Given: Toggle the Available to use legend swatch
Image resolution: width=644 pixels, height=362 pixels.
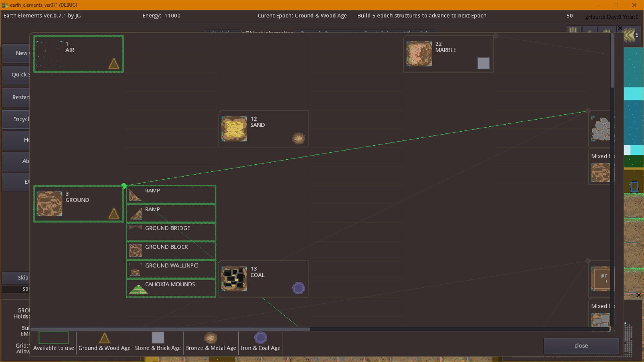Looking at the screenshot, I should pyautogui.click(x=53, y=338).
